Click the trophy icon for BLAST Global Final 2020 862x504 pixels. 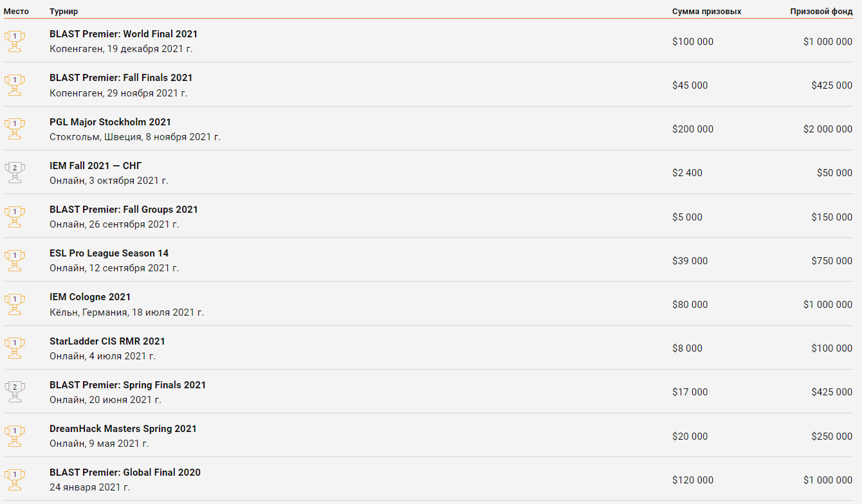14,480
